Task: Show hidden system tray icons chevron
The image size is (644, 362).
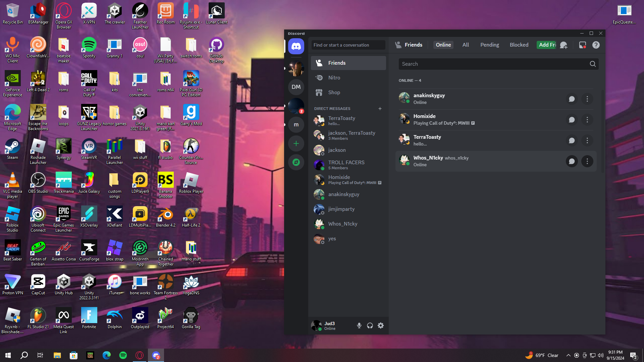Action: (x=568, y=355)
